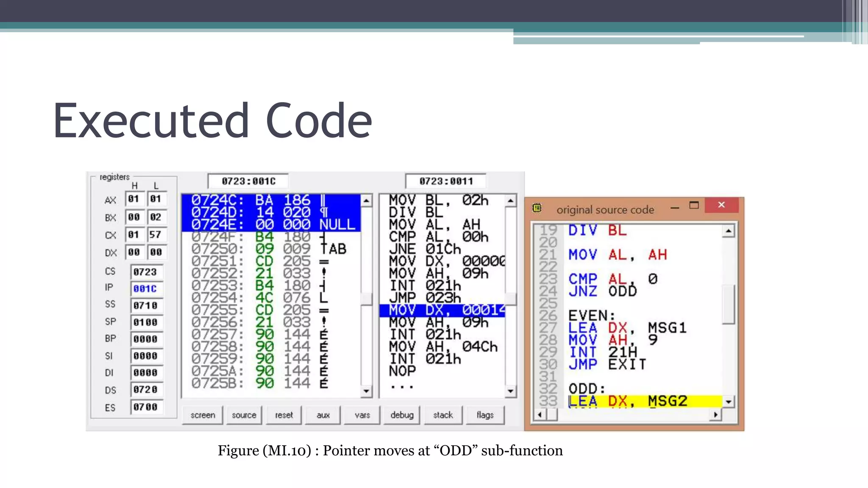Click disassembly list scrollbar thumb

pyautogui.click(x=511, y=299)
